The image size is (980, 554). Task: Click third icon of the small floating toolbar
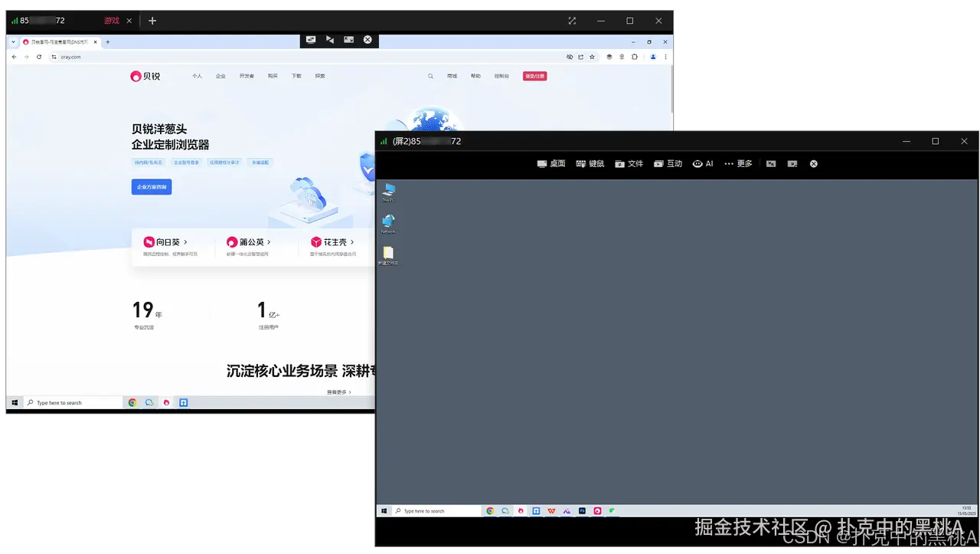[349, 40]
